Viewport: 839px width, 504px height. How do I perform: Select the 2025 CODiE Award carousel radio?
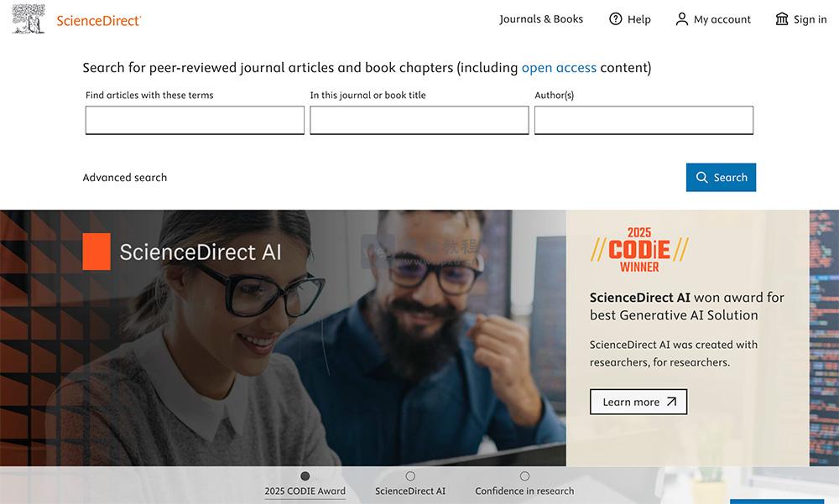pos(305,475)
